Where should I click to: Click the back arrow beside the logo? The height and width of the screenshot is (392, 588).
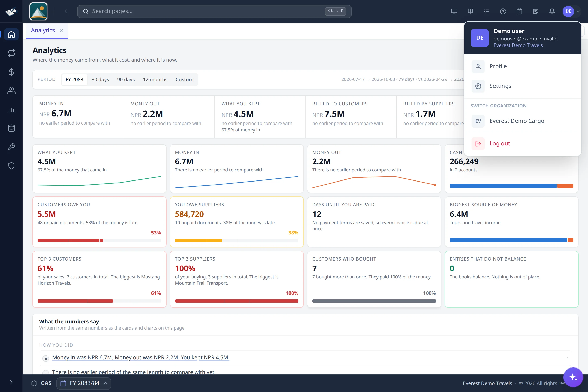[x=66, y=11]
